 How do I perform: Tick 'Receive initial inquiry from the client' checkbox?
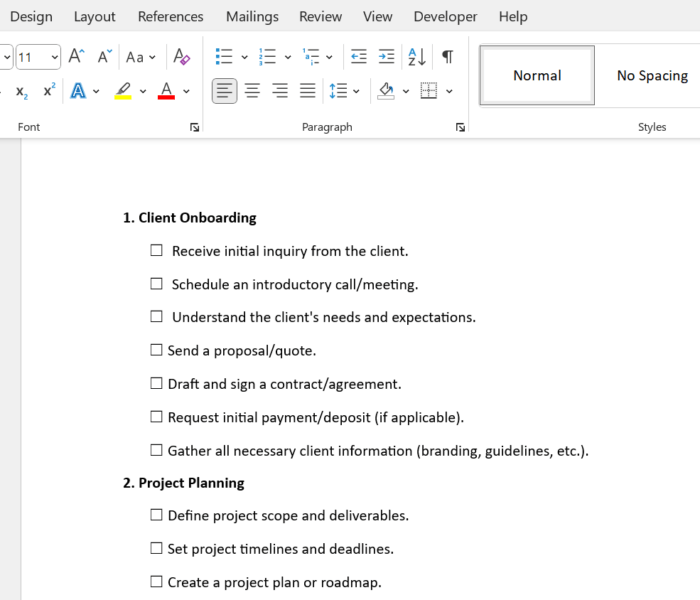156,251
